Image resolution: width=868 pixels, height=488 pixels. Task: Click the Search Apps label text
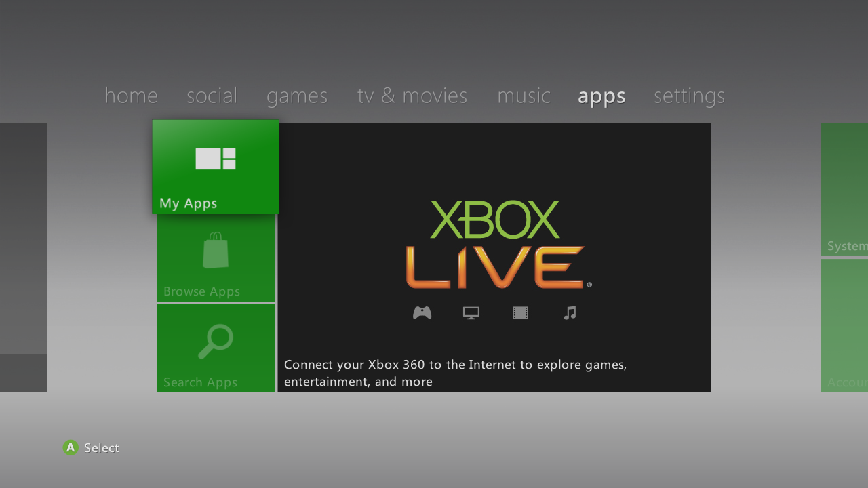point(200,382)
